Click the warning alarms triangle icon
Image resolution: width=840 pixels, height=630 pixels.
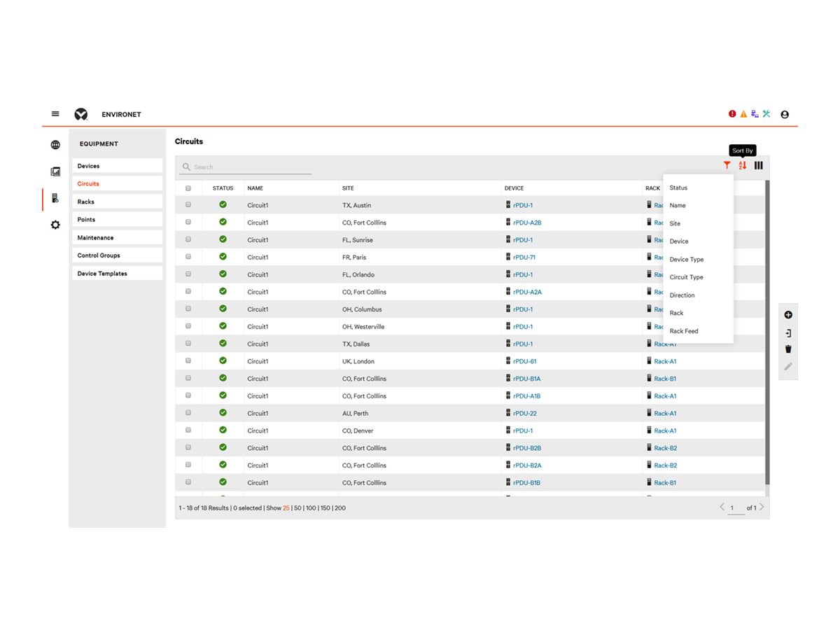click(x=743, y=113)
